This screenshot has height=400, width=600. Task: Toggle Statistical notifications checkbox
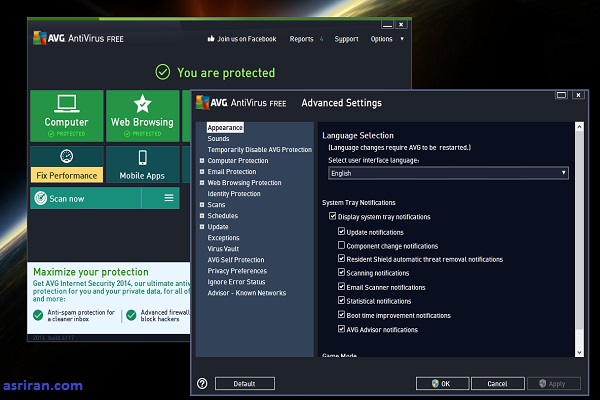coord(342,300)
